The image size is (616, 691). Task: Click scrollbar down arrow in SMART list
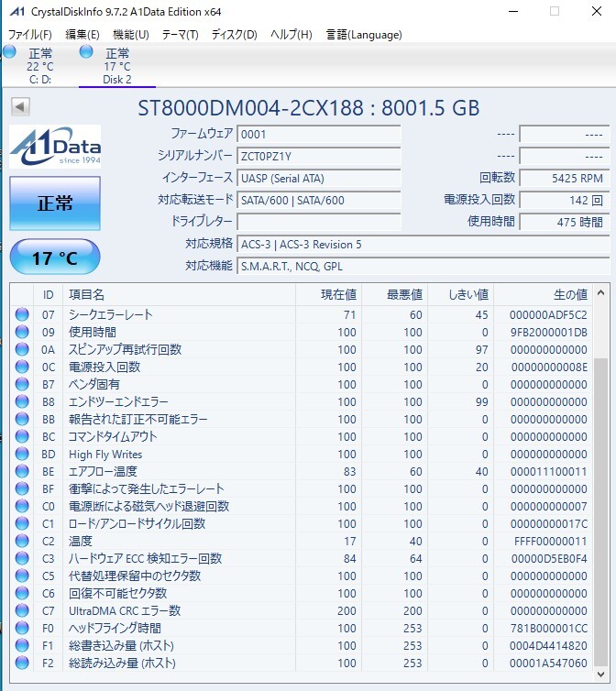tap(600, 674)
